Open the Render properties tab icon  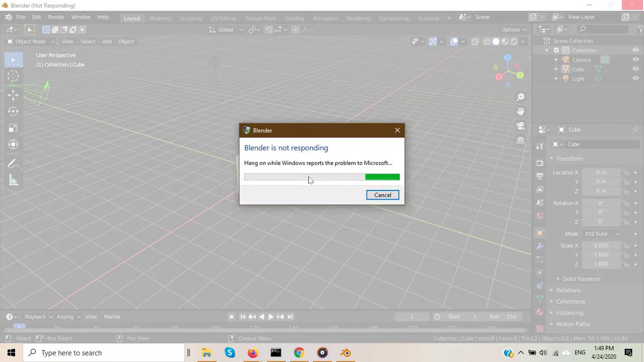coord(540,163)
